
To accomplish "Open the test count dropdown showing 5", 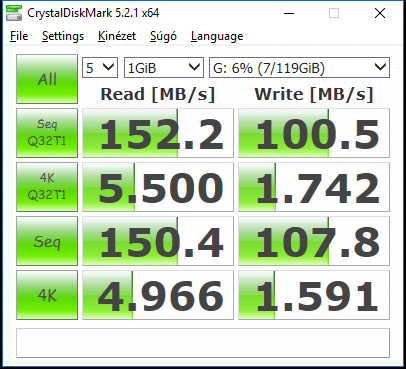I will pos(100,68).
